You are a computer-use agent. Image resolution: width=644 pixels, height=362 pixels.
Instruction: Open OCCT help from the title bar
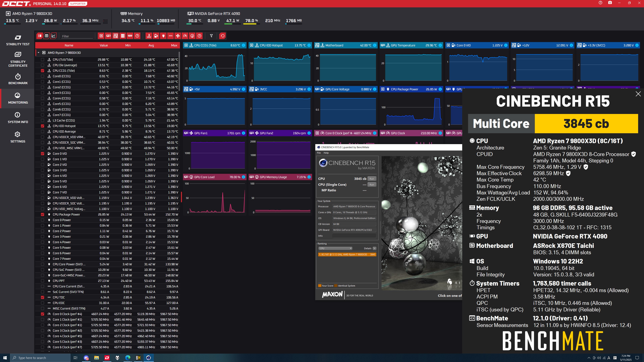click(601, 3)
